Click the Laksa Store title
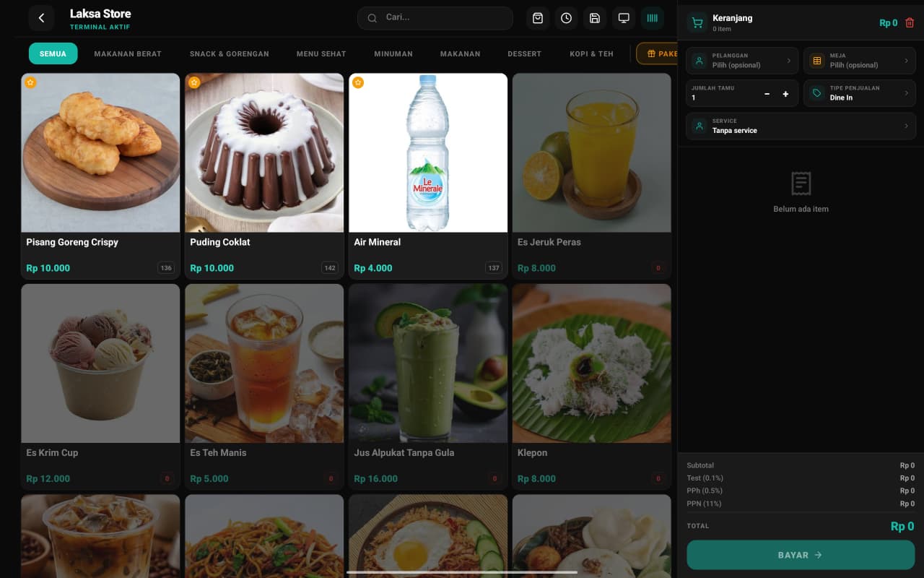The image size is (924, 578). click(100, 14)
